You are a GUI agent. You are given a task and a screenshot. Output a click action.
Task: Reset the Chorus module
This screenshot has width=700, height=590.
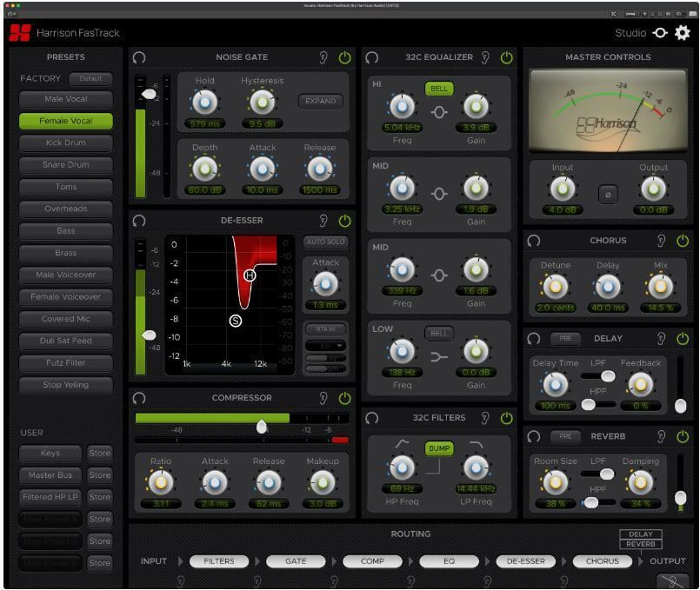(534, 241)
